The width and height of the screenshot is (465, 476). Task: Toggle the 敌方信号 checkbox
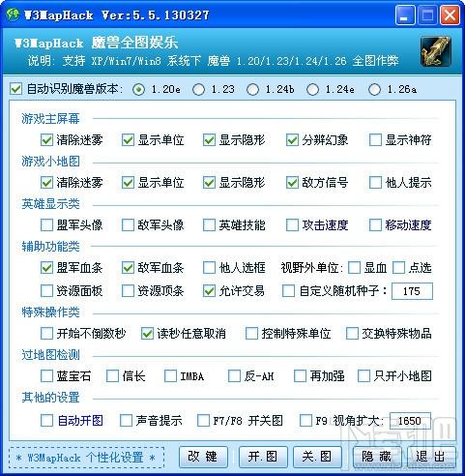(x=292, y=183)
